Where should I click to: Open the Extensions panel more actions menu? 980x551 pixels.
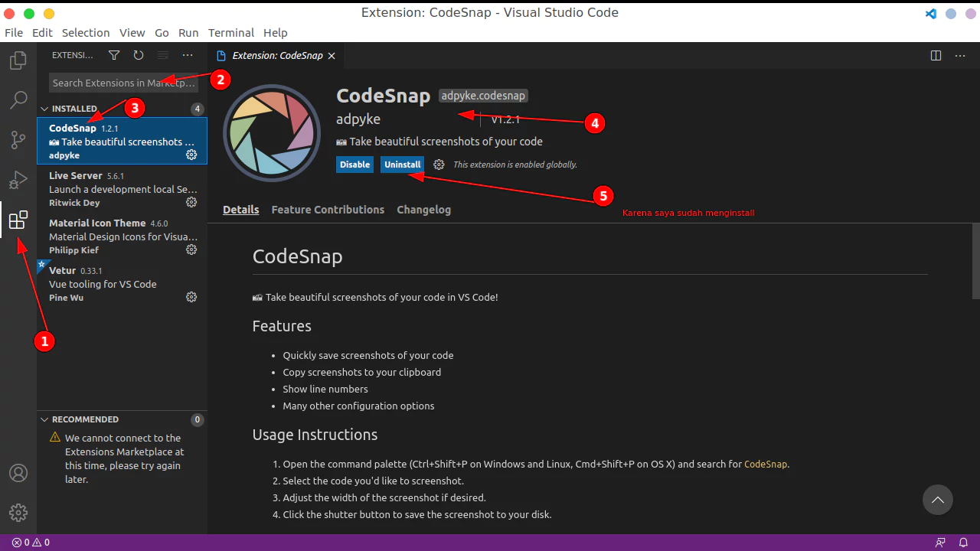click(x=188, y=55)
